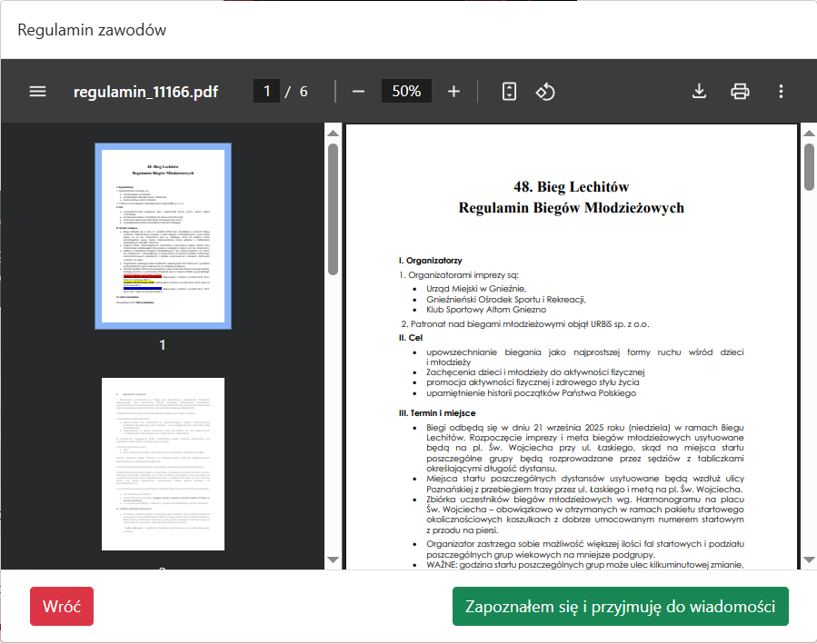
Task: Click Gnieźnieński Ośrodek Sportu i Rekreacji item
Action: (x=506, y=300)
